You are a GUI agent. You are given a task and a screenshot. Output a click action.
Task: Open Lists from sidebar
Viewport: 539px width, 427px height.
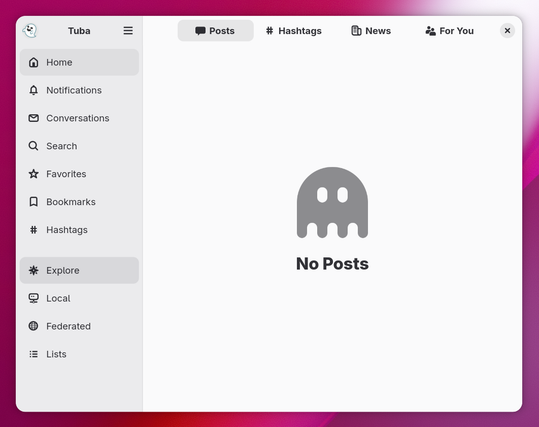click(x=79, y=354)
